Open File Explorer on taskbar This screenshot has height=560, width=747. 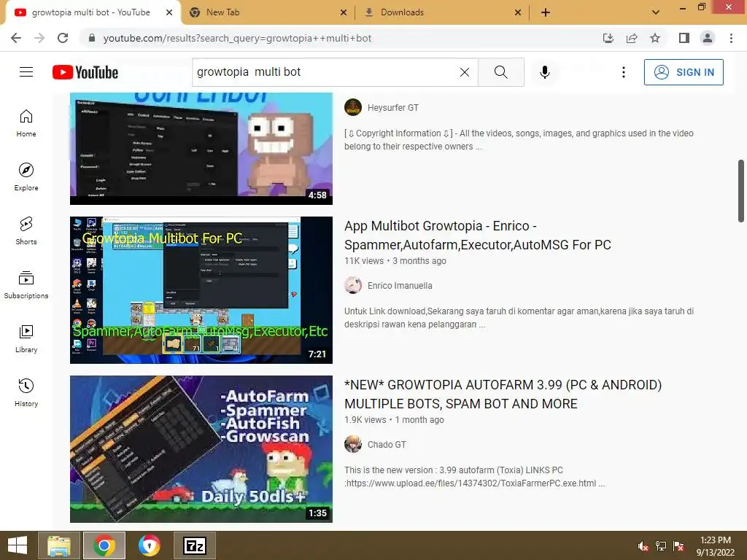(59, 545)
